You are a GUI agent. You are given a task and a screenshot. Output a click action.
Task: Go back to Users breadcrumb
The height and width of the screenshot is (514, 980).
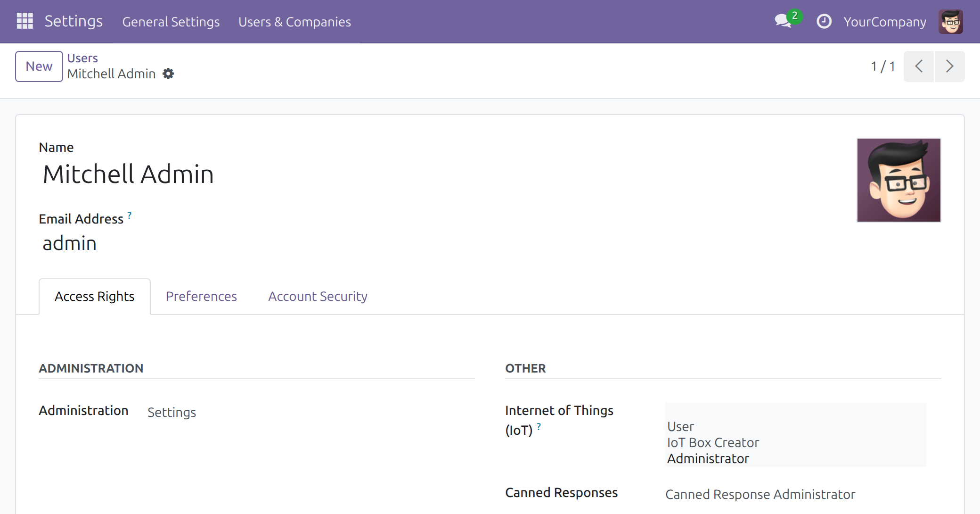coord(82,58)
